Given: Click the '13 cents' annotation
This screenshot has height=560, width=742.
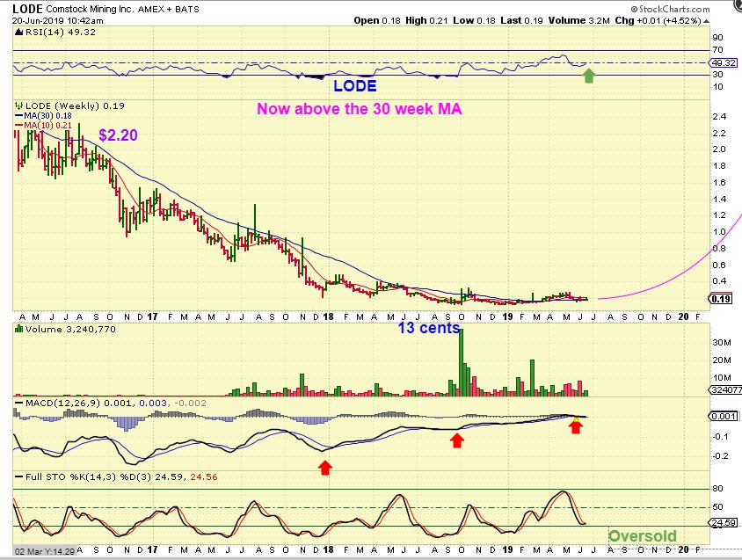Looking at the screenshot, I should pyautogui.click(x=428, y=328).
